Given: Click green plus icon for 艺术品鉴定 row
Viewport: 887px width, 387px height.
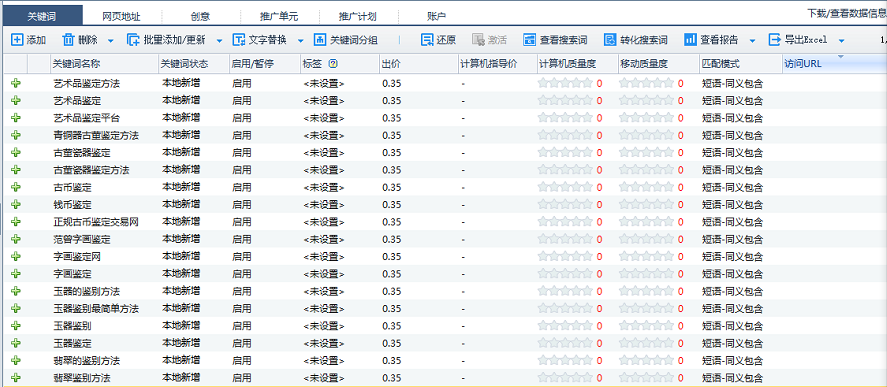Looking at the screenshot, I should pyautogui.click(x=16, y=101).
